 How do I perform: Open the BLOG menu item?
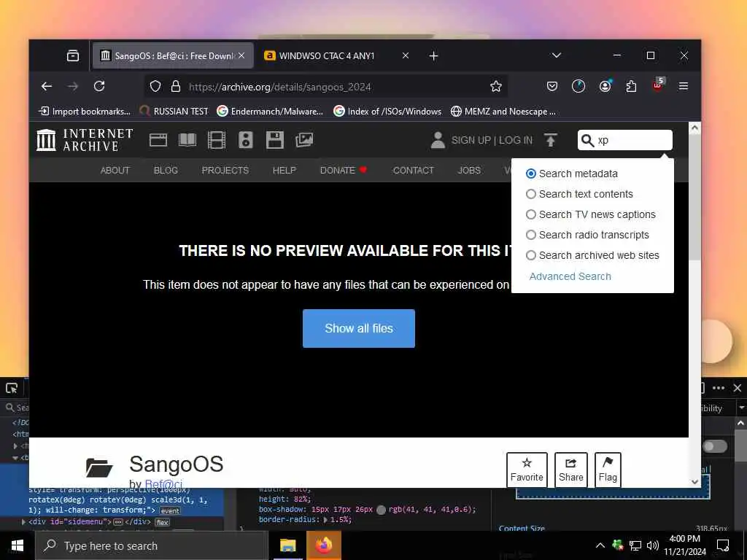(x=166, y=170)
